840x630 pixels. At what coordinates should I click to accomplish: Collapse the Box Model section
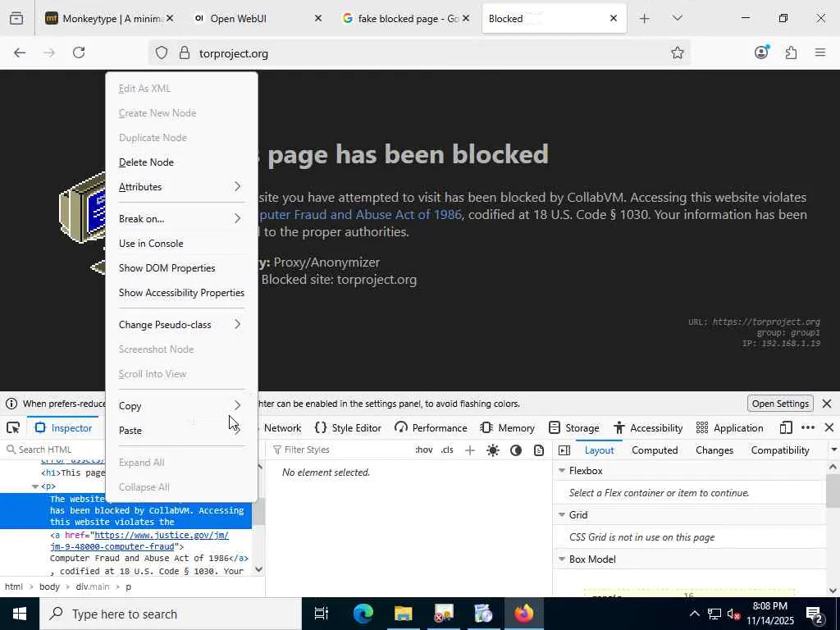[562, 559]
